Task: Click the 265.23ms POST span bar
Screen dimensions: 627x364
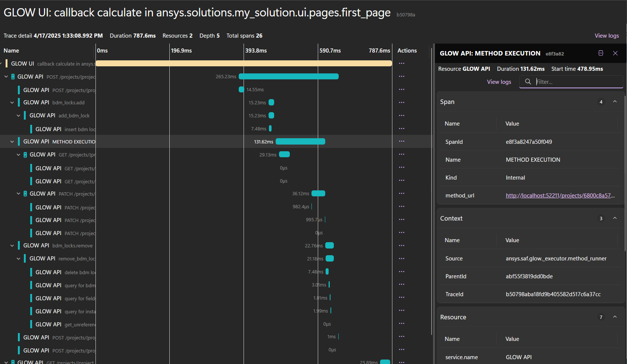Action: tap(289, 76)
